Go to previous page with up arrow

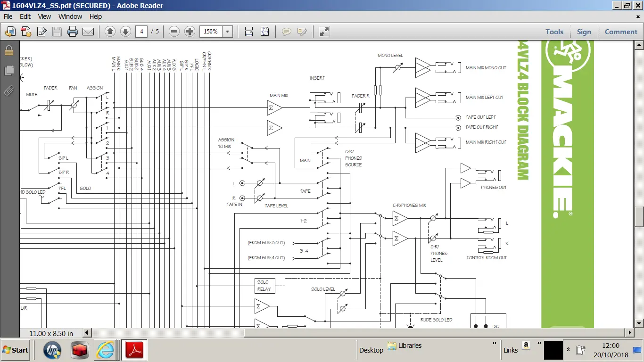pyautogui.click(x=110, y=32)
